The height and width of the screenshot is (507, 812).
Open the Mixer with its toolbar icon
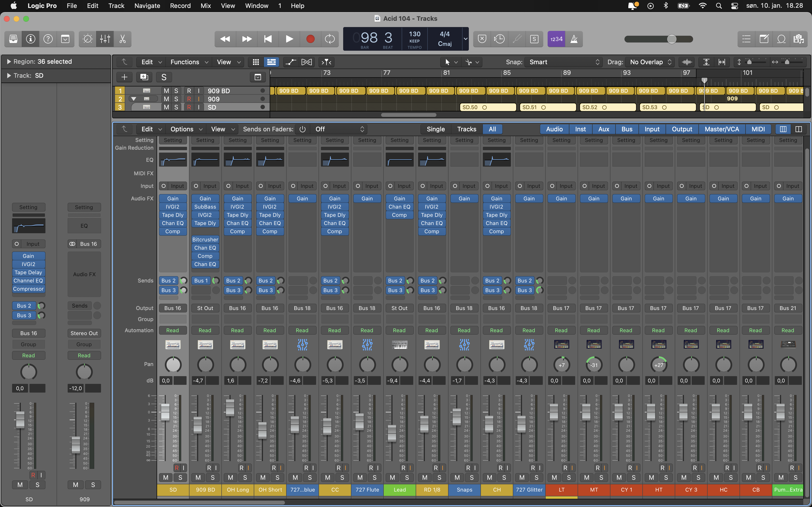(105, 39)
